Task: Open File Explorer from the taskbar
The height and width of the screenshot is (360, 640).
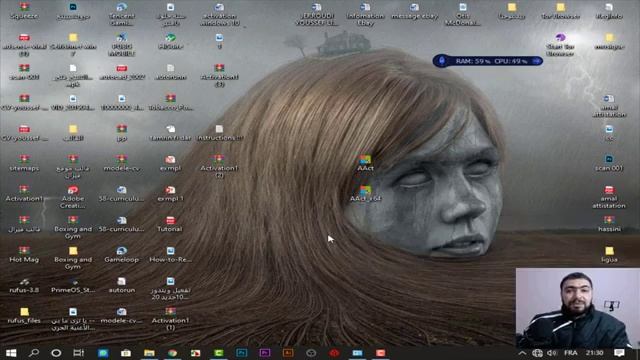Action: (149, 353)
